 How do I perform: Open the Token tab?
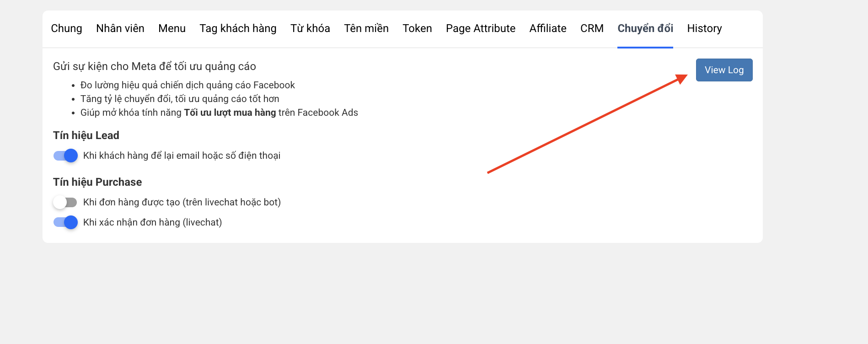click(x=417, y=28)
